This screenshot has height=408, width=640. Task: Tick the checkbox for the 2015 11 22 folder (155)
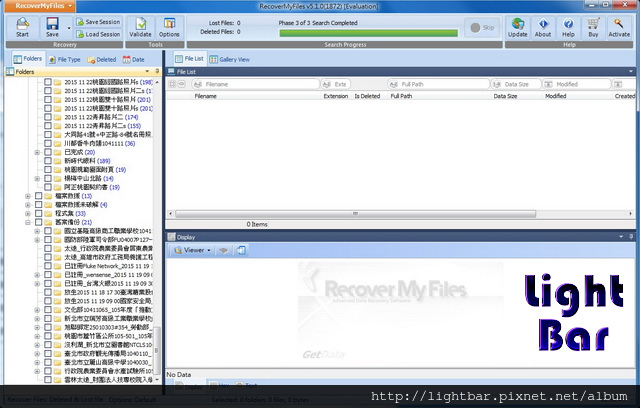(48, 126)
